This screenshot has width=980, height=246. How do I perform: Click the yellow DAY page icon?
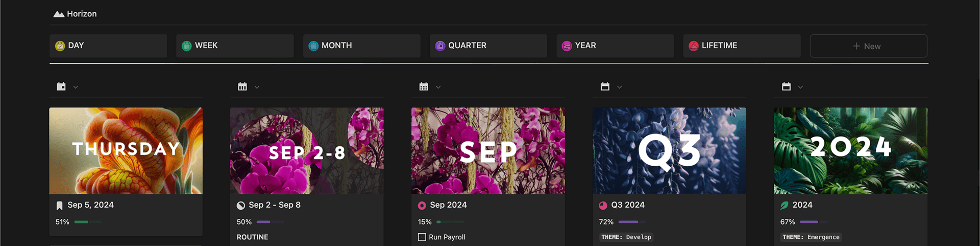click(x=60, y=46)
